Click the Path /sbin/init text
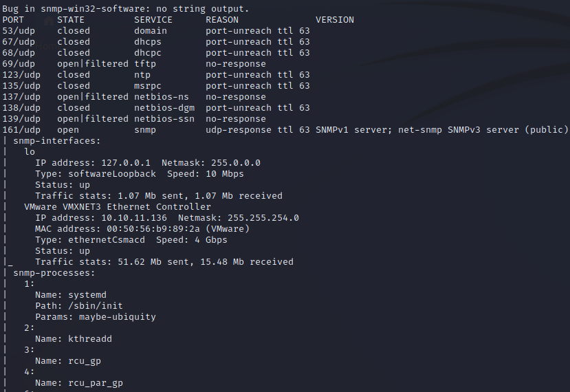This screenshot has height=392, width=570. pos(79,306)
